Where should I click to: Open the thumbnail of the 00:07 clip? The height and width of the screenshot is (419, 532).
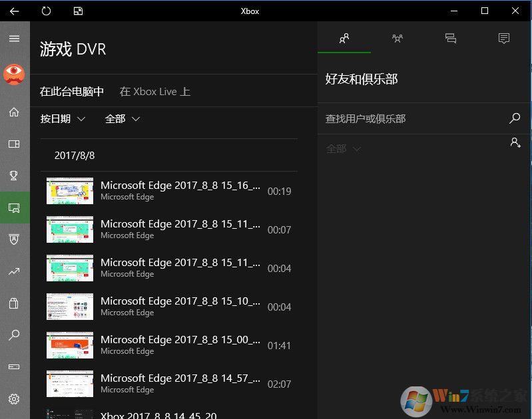70,229
